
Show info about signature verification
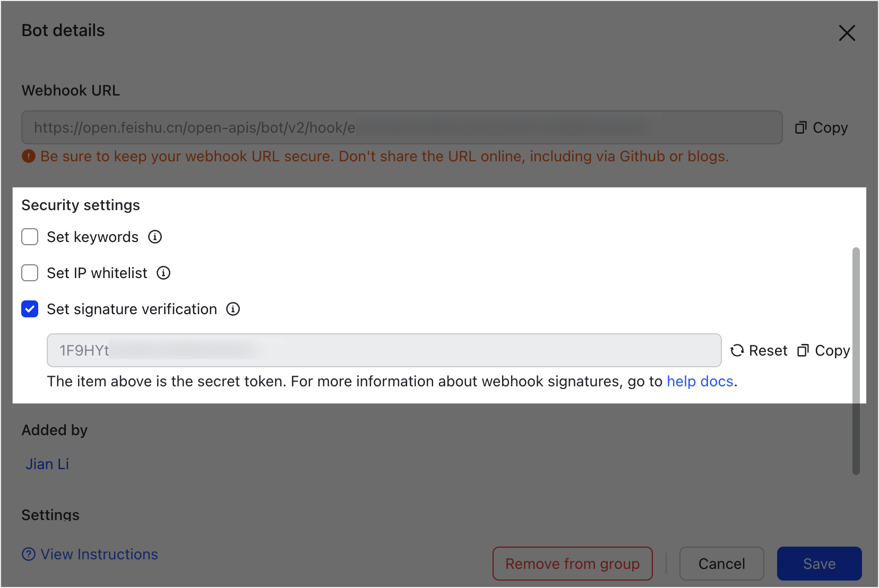point(233,309)
